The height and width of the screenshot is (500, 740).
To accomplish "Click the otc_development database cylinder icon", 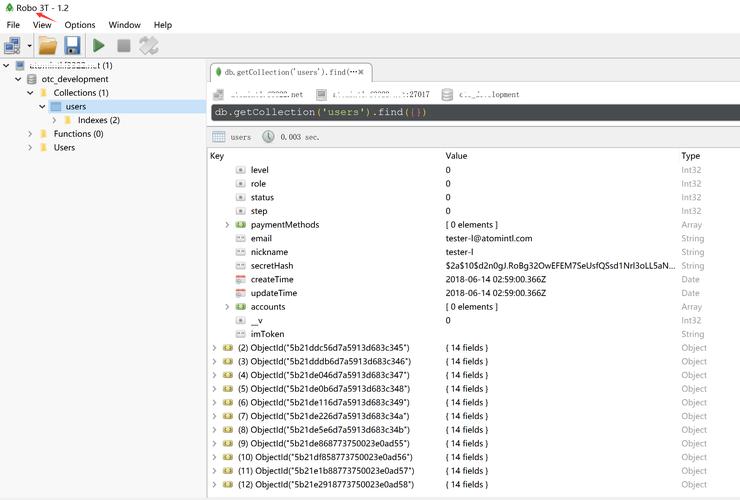I will (32, 79).
